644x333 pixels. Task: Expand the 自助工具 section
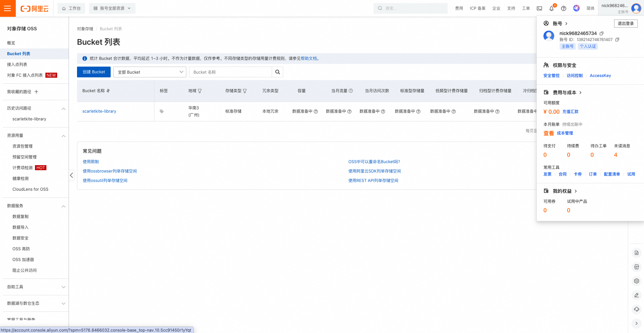[64, 287]
